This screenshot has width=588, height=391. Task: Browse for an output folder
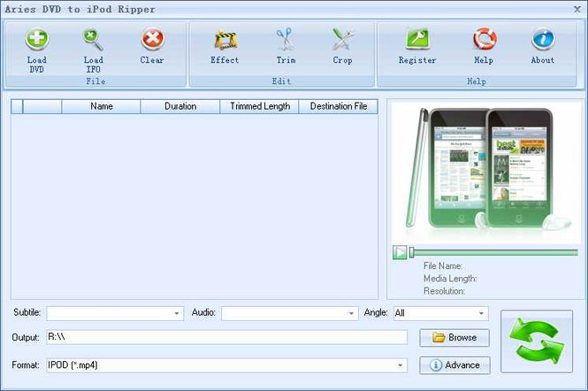(454, 337)
